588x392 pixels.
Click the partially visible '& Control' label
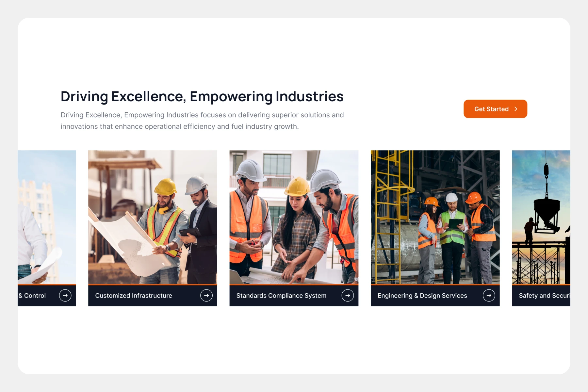pyautogui.click(x=32, y=296)
